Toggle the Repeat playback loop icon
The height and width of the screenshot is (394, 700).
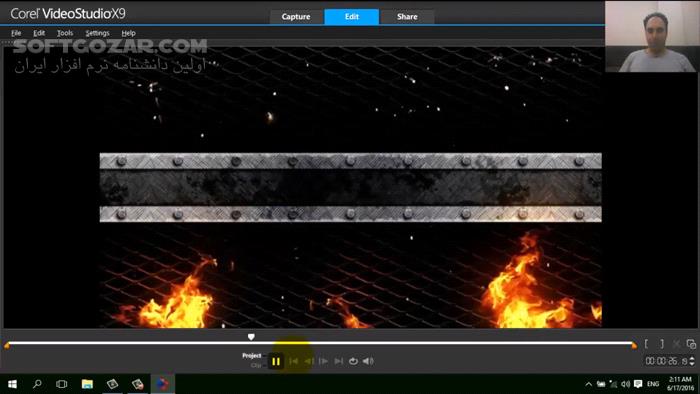353,361
